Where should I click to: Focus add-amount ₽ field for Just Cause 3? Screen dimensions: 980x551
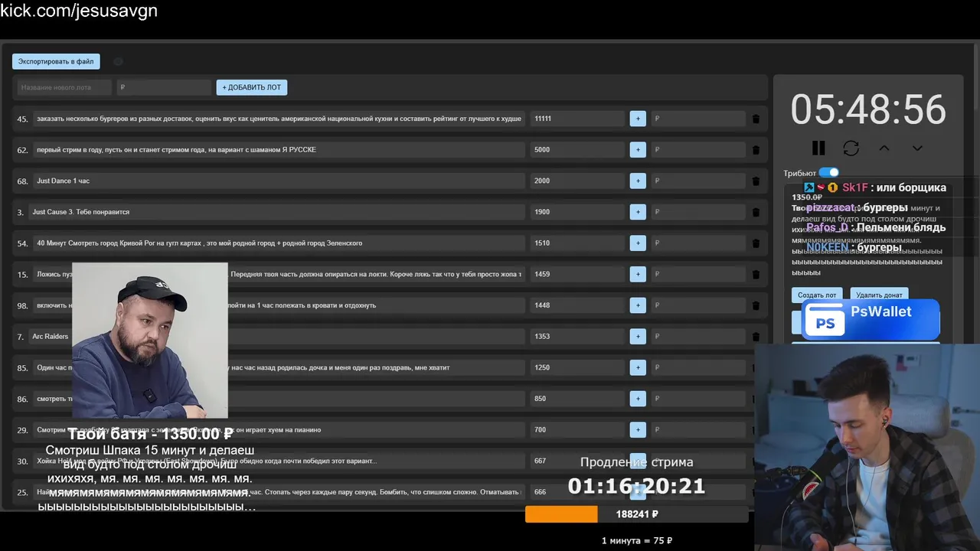click(697, 212)
